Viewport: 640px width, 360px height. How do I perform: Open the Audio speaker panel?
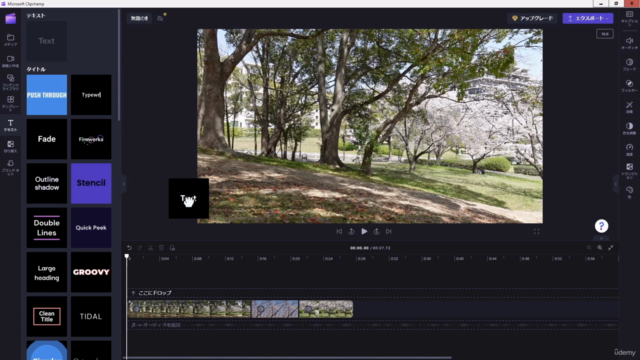629,43
